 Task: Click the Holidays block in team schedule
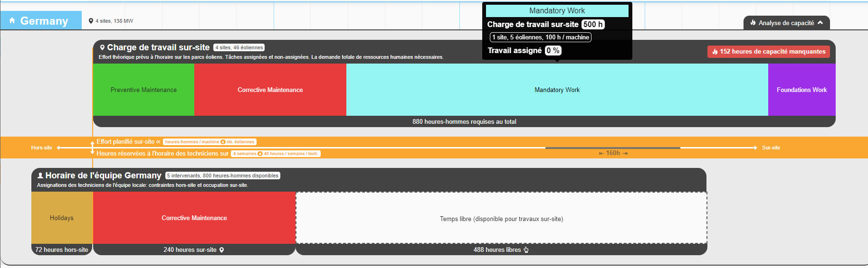point(62,218)
